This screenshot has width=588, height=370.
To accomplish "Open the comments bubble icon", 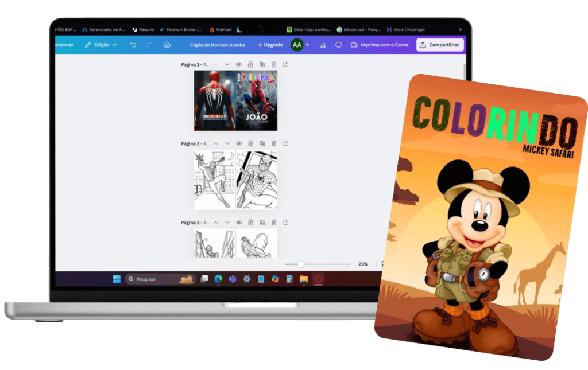I will point(338,44).
